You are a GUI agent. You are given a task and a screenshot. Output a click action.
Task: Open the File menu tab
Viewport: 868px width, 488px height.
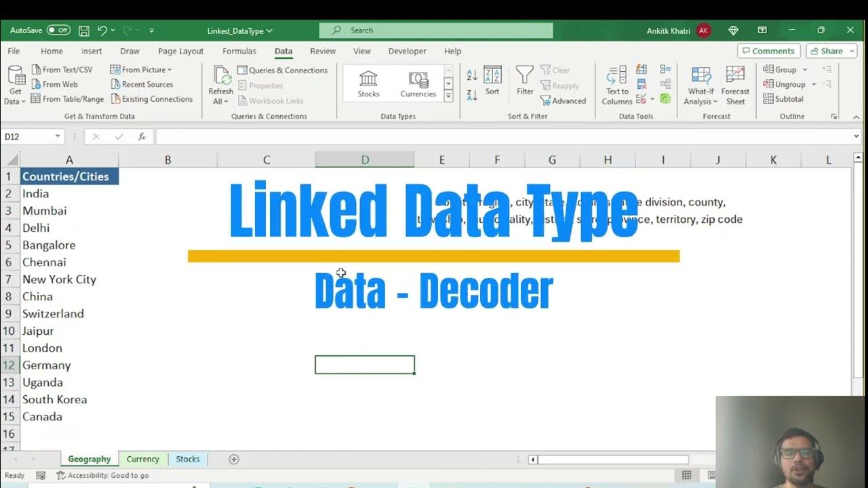click(x=14, y=51)
